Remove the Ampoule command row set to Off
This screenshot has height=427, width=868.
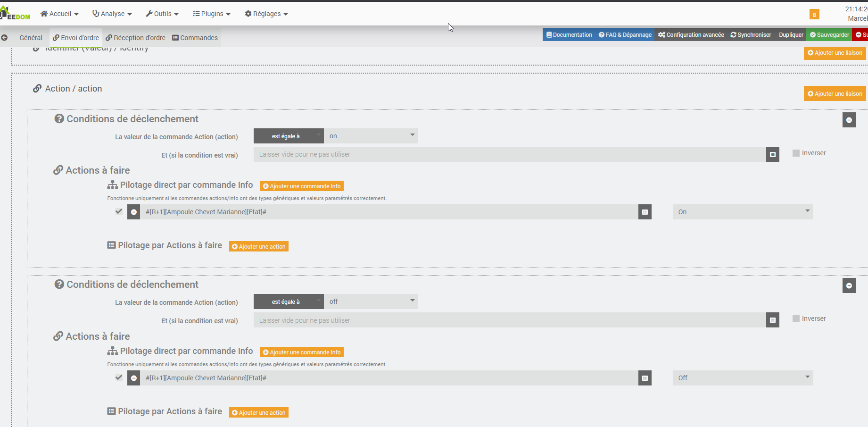coord(134,378)
